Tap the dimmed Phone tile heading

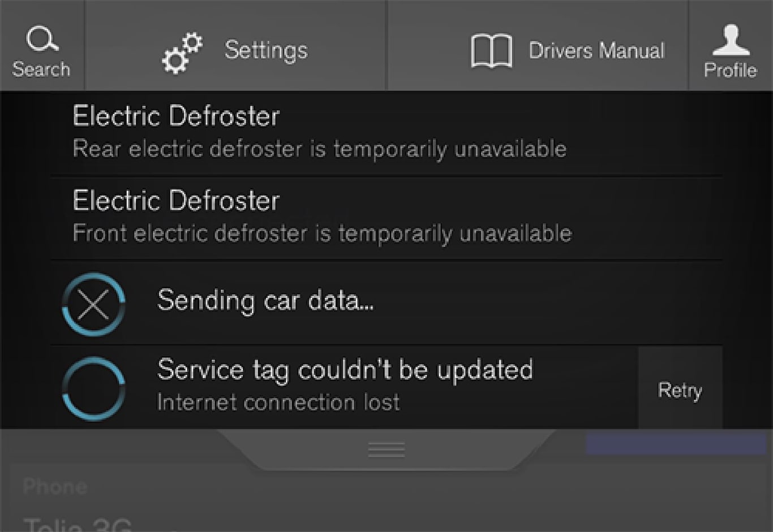coord(55,487)
